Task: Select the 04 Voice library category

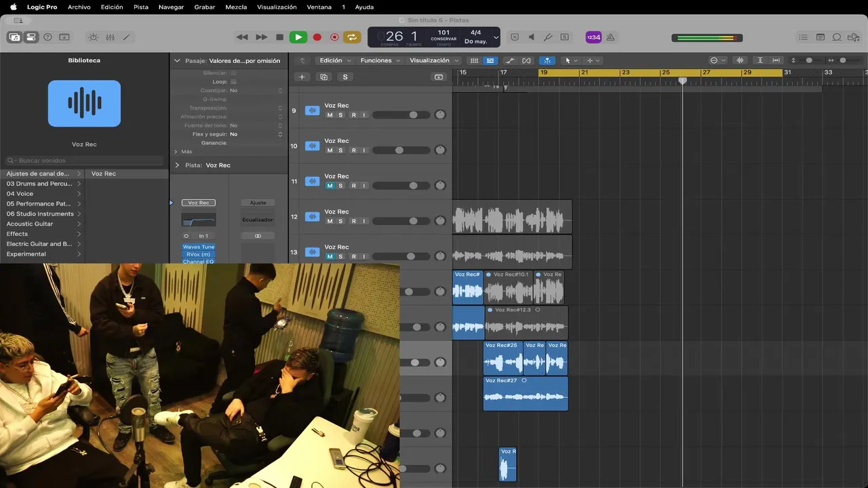Action: (x=42, y=194)
